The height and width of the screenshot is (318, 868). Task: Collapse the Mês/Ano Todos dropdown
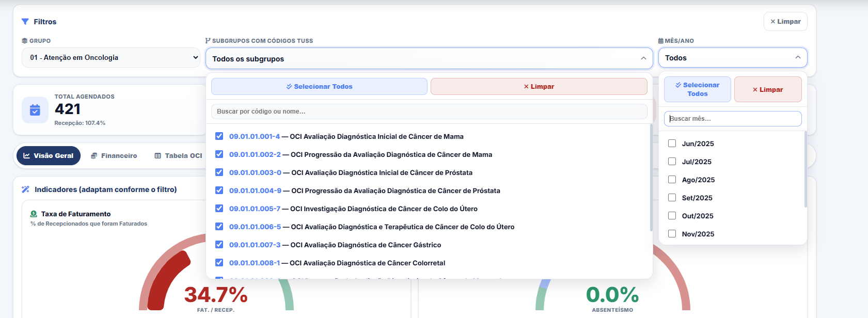tap(733, 58)
